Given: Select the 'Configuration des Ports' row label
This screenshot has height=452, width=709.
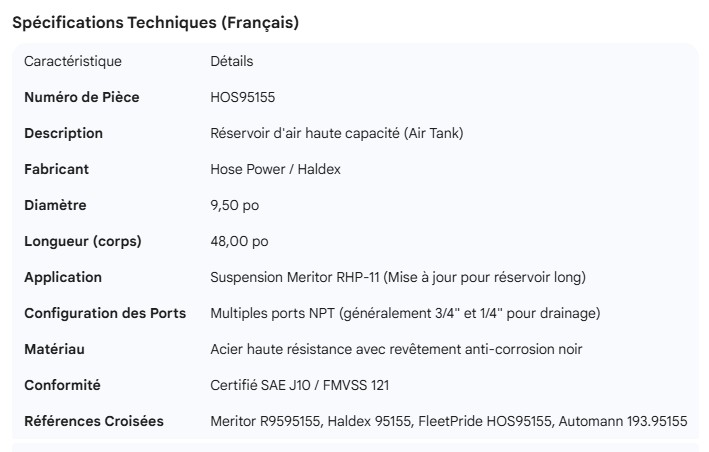Looking at the screenshot, I should tap(105, 313).
